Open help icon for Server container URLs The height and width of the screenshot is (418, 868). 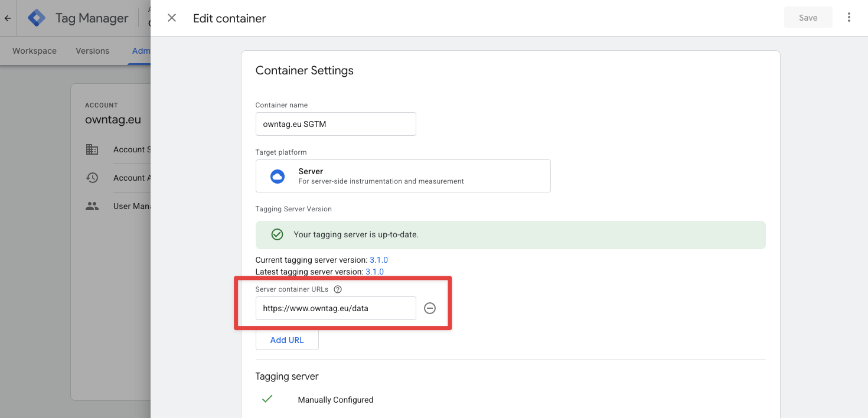(x=338, y=289)
